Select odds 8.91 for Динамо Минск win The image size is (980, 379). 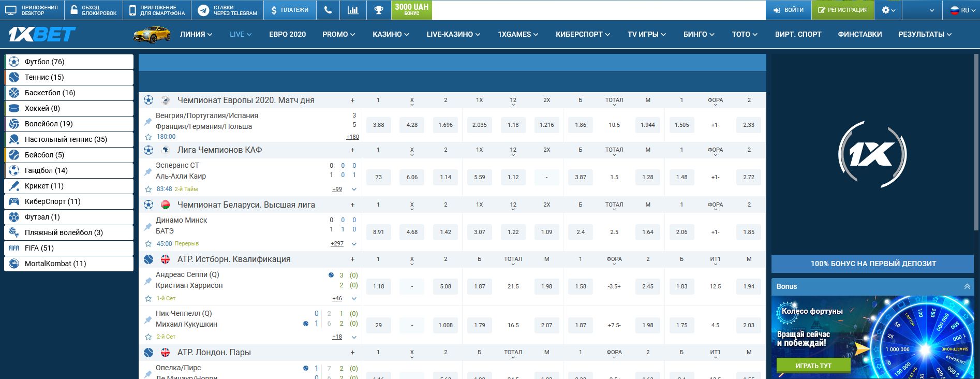[378, 232]
